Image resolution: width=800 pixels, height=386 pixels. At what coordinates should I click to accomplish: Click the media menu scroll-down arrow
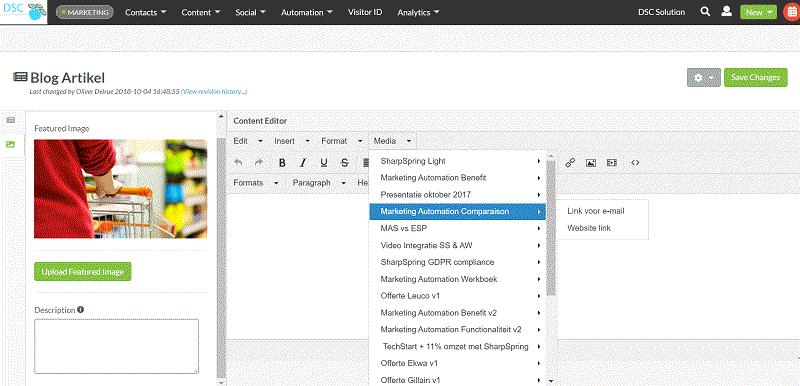[x=551, y=380]
